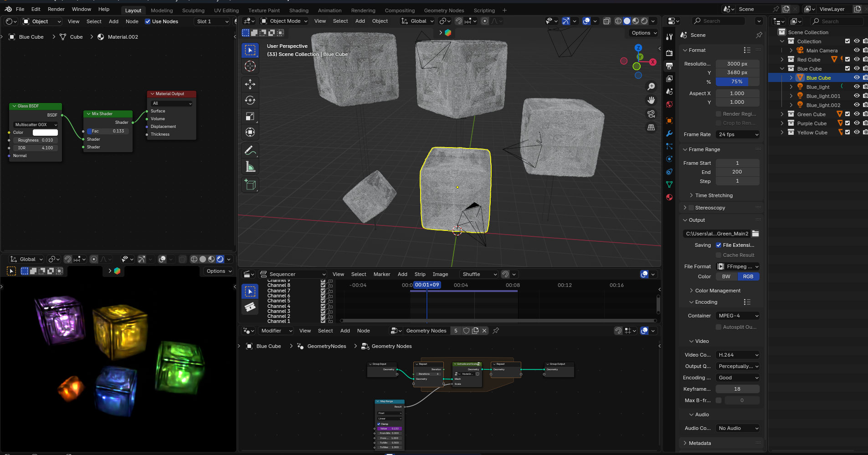Open the Render menu

[x=56, y=9]
